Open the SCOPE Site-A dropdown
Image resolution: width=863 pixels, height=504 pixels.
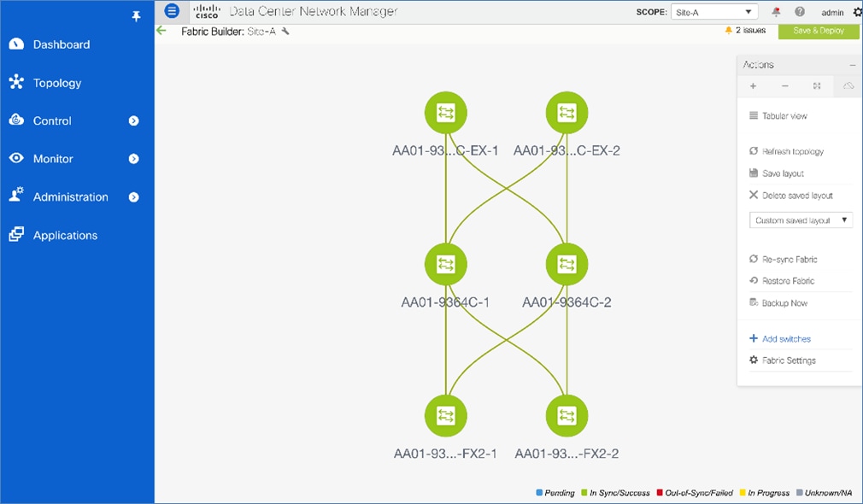(713, 12)
